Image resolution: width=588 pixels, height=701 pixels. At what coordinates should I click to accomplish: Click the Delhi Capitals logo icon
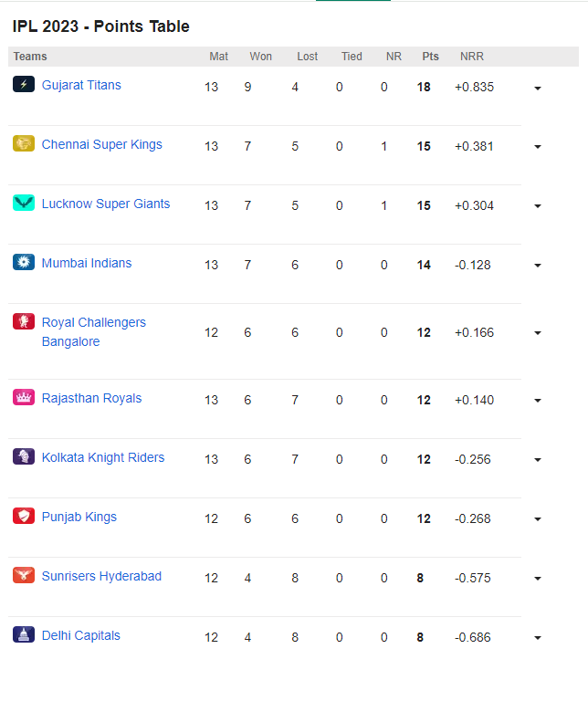click(24, 634)
